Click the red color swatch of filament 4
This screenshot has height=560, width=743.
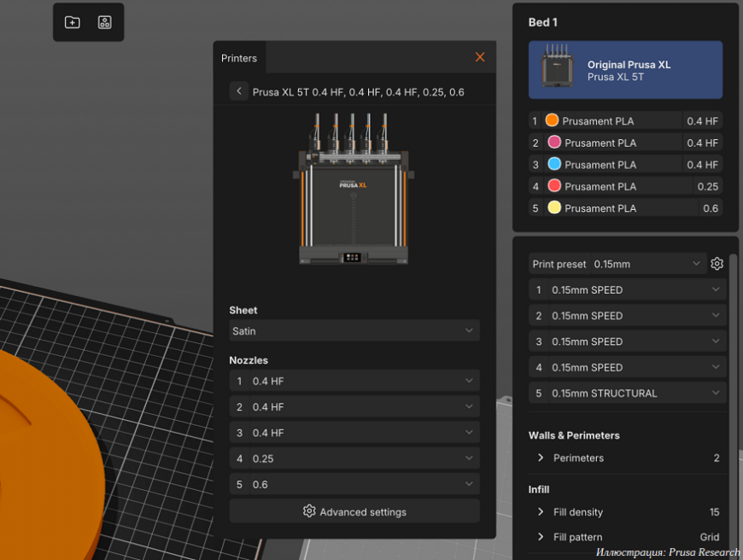[554, 186]
